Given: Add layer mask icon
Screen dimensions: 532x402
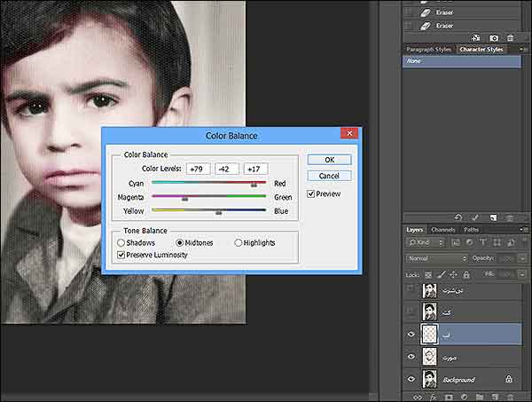Looking at the screenshot, I should click(x=449, y=398).
